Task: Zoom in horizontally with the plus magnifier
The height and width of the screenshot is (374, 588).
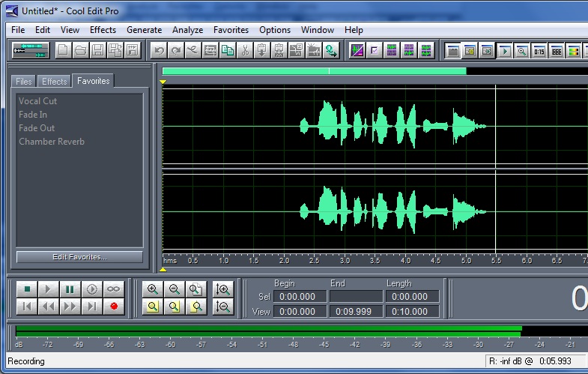Action: [153, 289]
